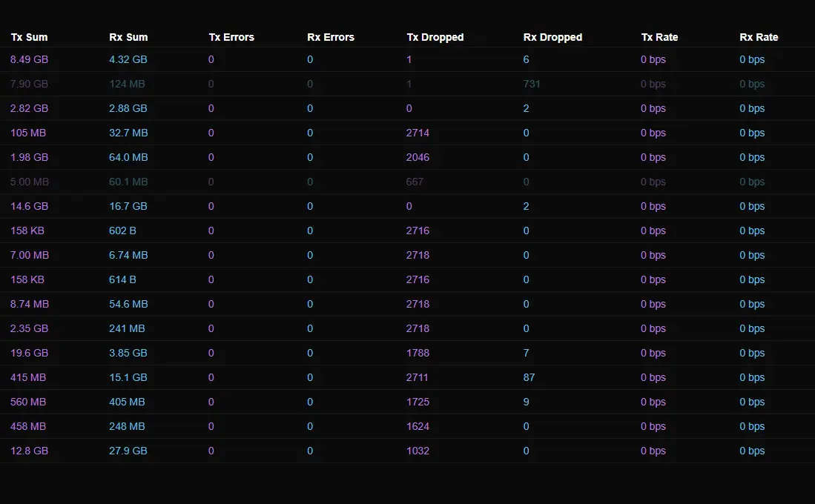Select the 2046 Tx Dropped value
Viewport: 815px width, 504px height.
point(418,157)
